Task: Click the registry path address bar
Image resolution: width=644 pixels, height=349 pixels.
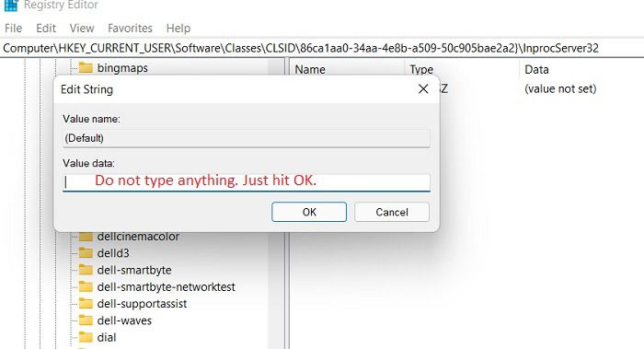Action: click(322, 48)
